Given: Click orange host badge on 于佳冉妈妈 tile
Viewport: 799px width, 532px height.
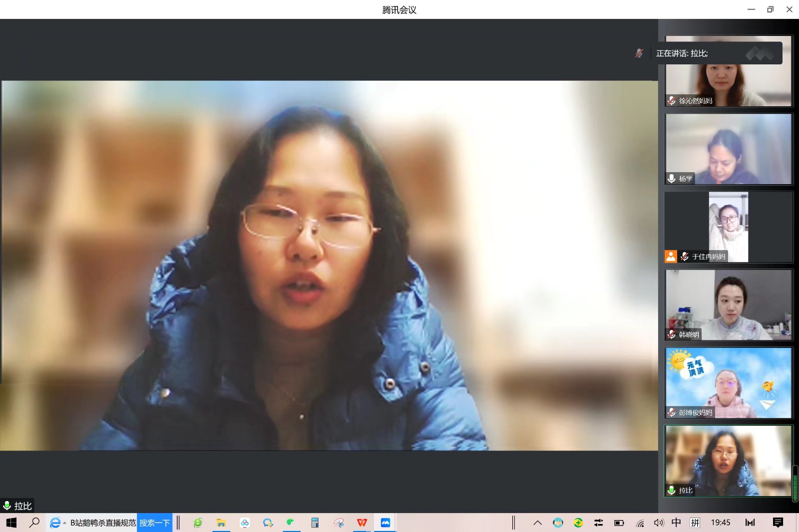Looking at the screenshot, I should pos(671,257).
